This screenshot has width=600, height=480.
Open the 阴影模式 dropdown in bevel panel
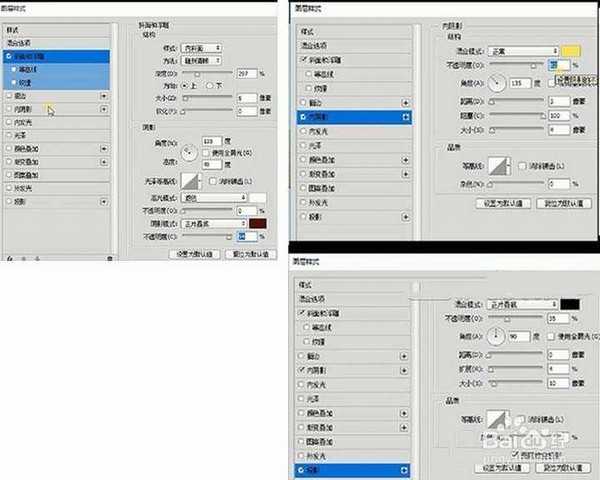pyautogui.click(x=213, y=223)
